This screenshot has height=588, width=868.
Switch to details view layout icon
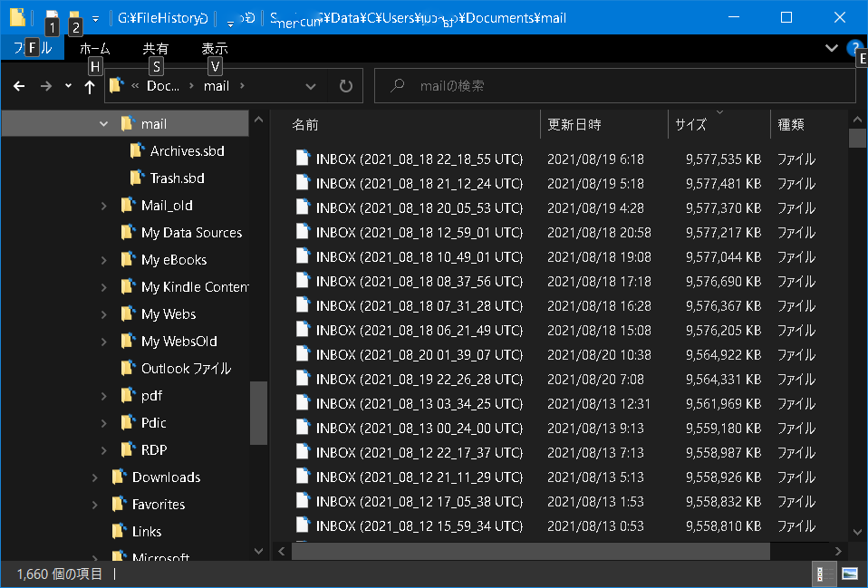824,574
